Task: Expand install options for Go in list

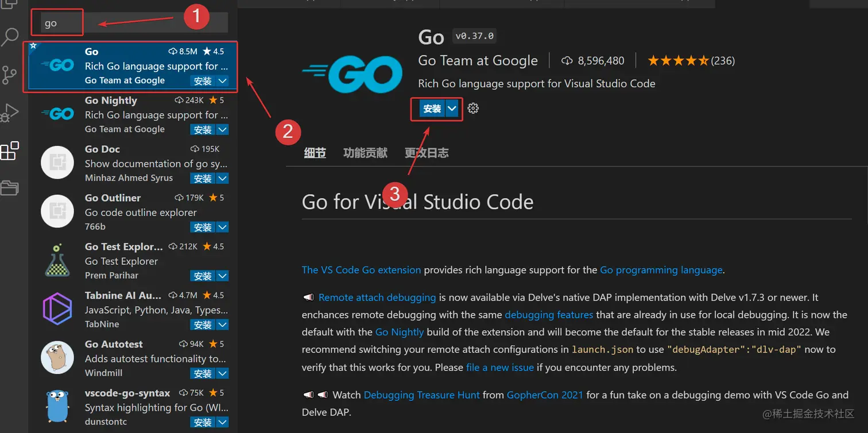Action: (x=222, y=81)
